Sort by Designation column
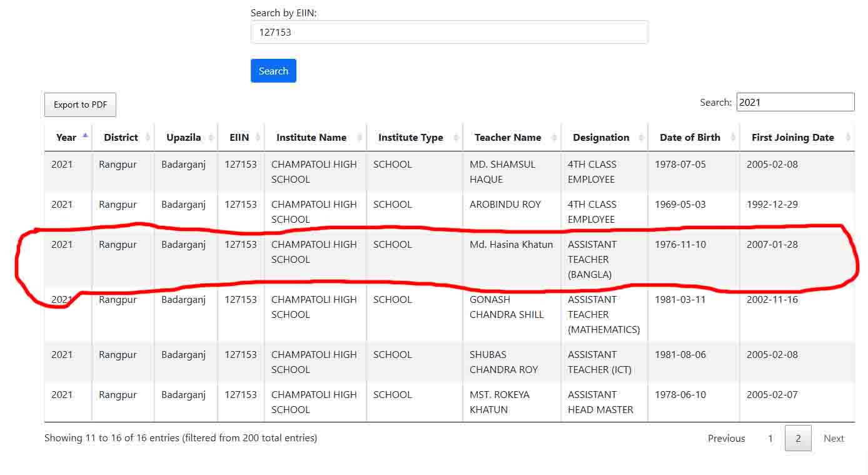 [x=601, y=138]
